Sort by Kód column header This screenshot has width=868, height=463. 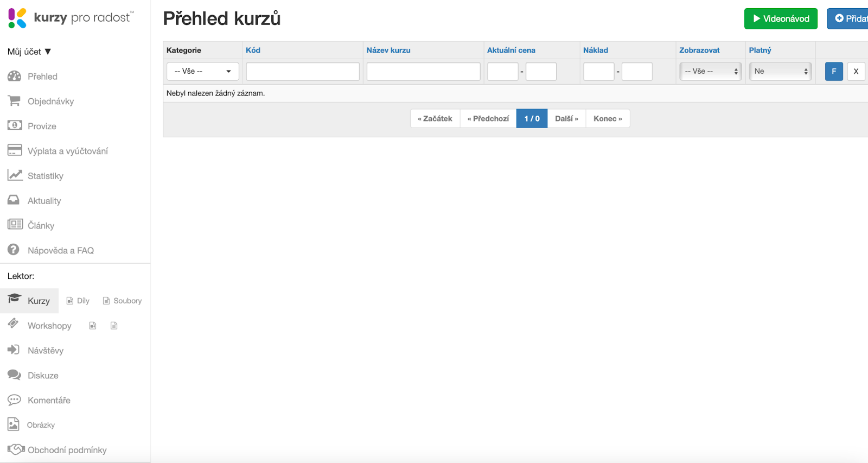(x=253, y=50)
